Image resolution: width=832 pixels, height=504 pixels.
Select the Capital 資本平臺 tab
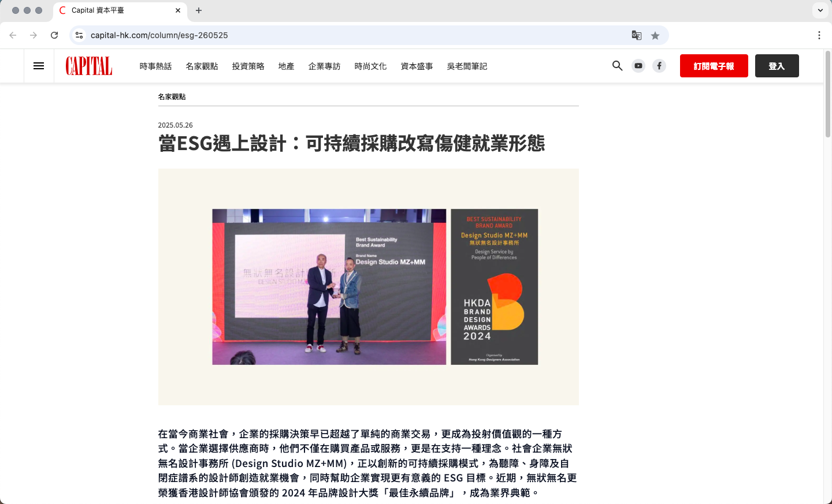(120, 10)
